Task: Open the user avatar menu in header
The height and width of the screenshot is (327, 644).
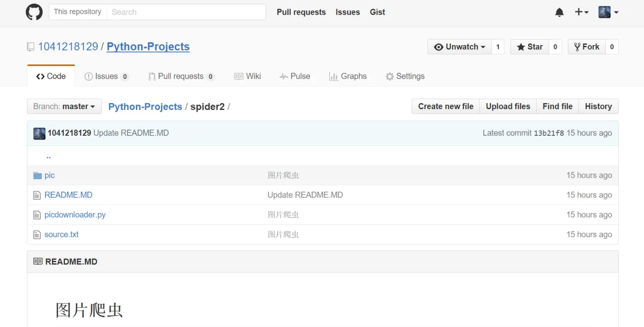Action: pyautogui.click(x=608, y=12)
